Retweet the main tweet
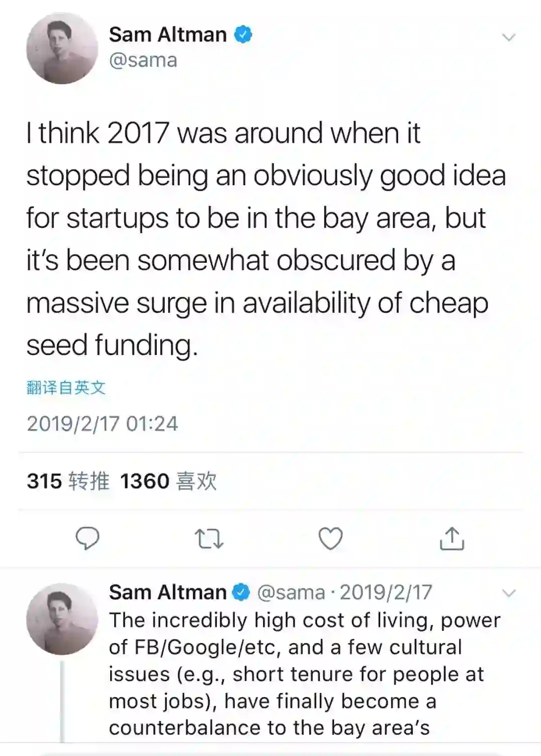The width and height of the screenshot is (541, 756). 208,539
